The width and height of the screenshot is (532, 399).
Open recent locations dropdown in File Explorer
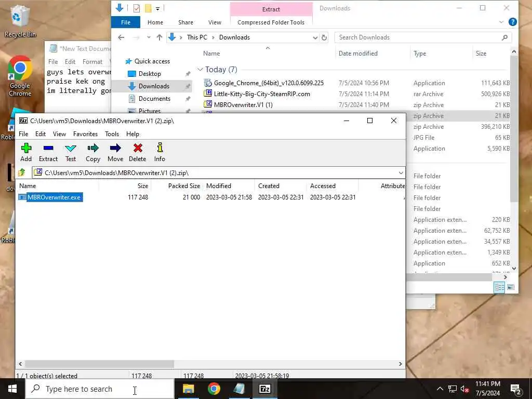point(149,37)
